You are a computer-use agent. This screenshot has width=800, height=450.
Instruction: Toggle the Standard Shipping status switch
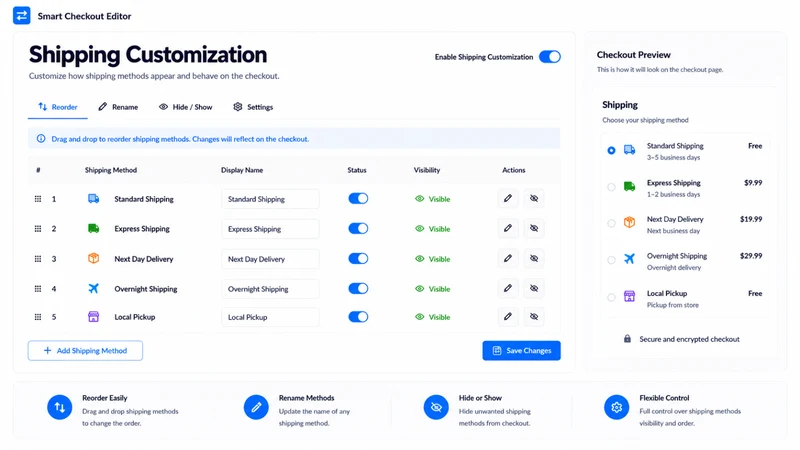coord(358,198)
